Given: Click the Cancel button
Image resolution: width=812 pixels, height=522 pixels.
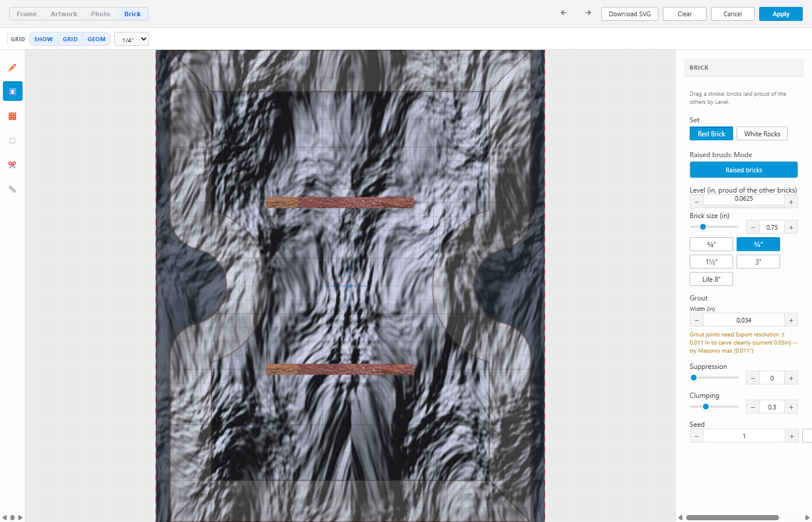Looking at the screenshot, I should click(733, 14).
